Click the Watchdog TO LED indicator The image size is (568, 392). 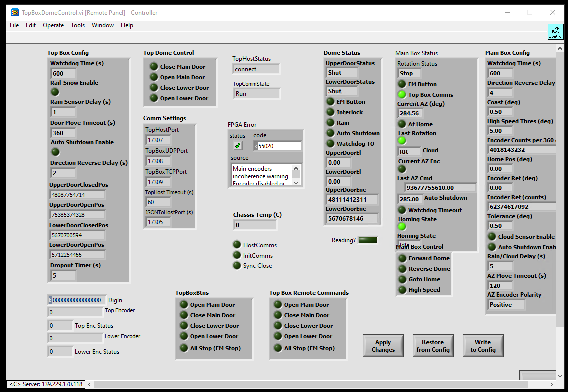tap(330, 144)
